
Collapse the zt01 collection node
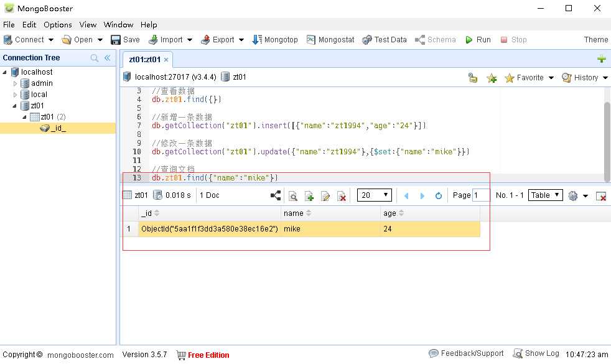(24, 117)
